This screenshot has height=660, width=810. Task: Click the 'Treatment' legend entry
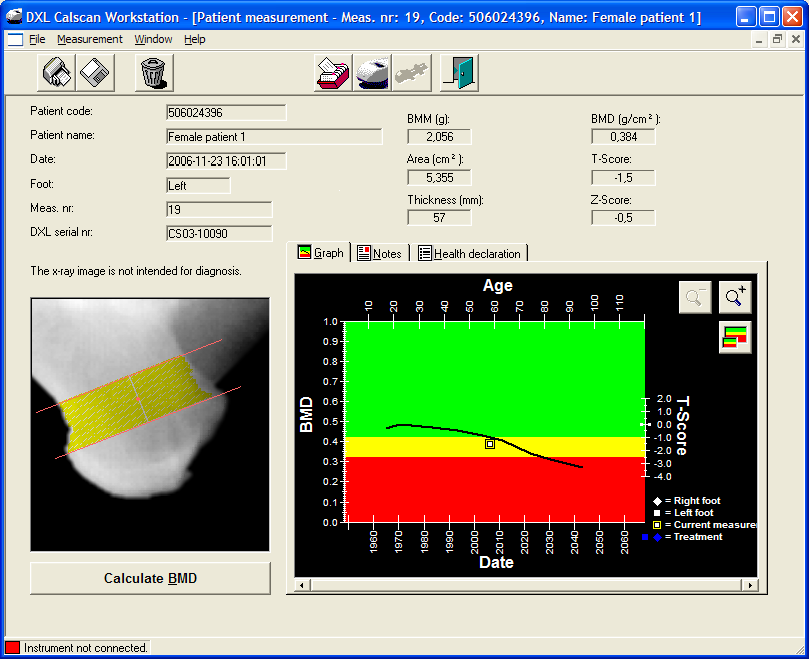682,537
